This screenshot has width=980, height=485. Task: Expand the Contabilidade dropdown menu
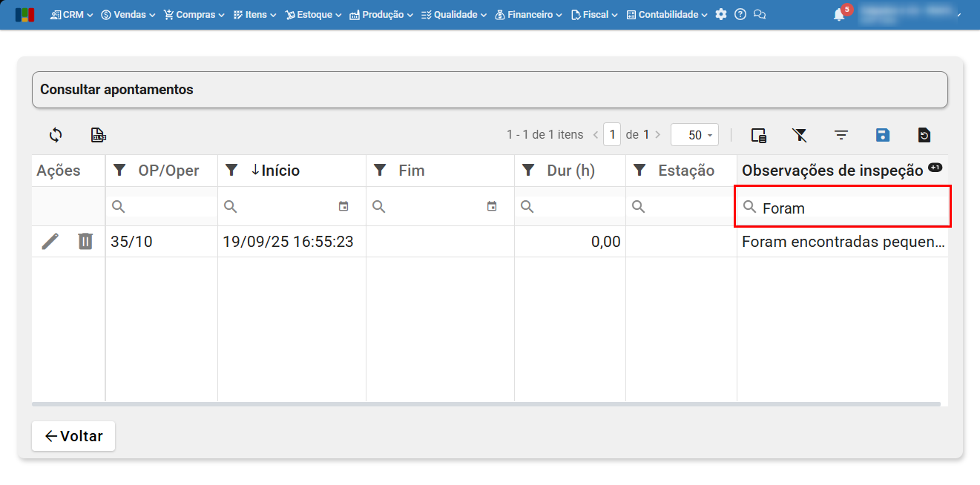pos(667,15)
